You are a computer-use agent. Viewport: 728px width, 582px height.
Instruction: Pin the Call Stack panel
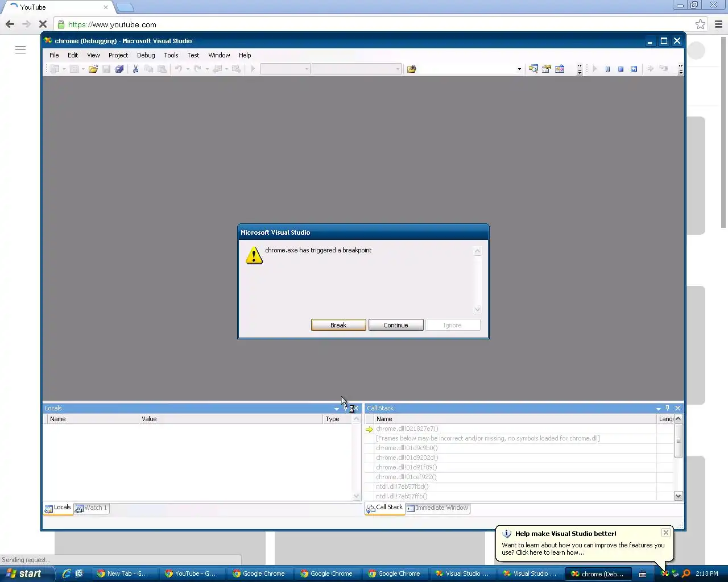point(668,408)
